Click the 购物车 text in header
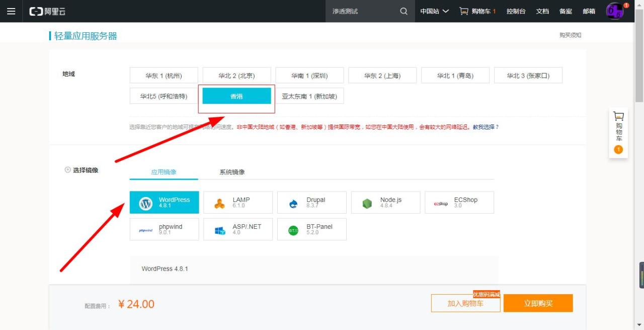The image size is (644, 330). click(x=481, y=11)
